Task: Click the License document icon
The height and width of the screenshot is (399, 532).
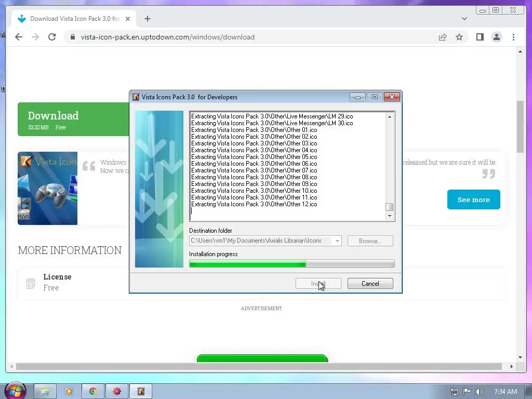Action: pyautogui.click(x=31, y=283)
